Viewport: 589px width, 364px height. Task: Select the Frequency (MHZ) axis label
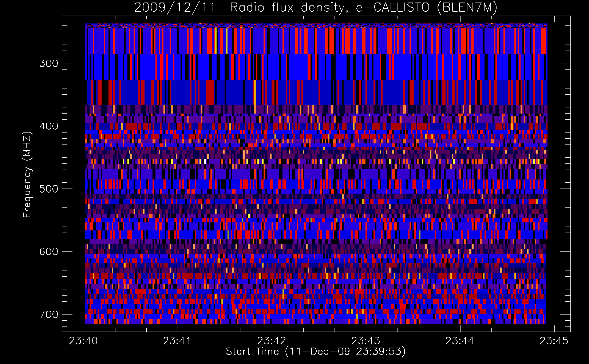click(27, 174)
